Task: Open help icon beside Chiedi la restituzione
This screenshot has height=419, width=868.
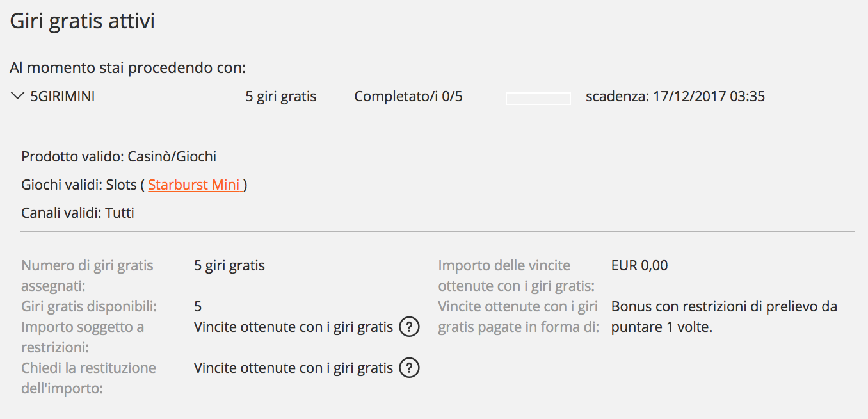Action: [409, 368]
